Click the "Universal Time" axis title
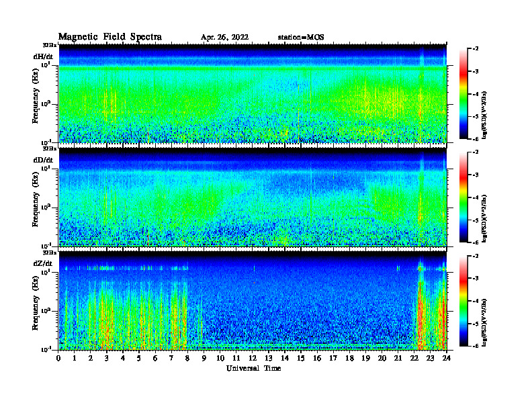 (253, 368)
